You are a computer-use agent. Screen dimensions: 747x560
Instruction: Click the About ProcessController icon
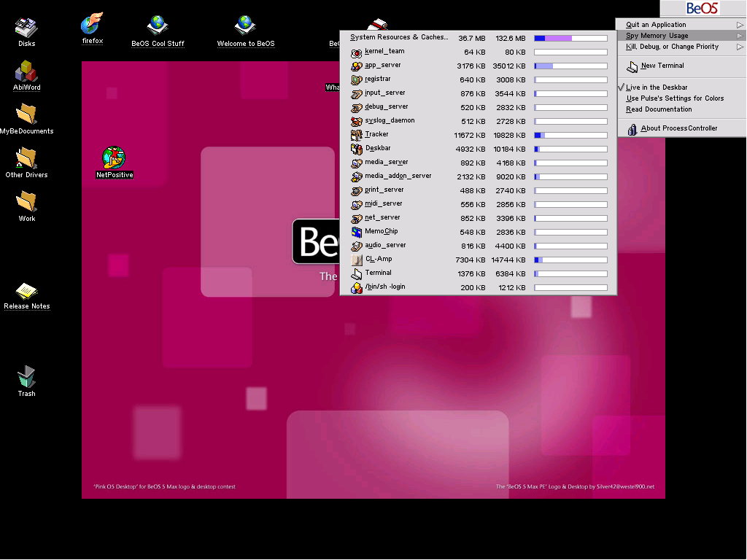632,130
